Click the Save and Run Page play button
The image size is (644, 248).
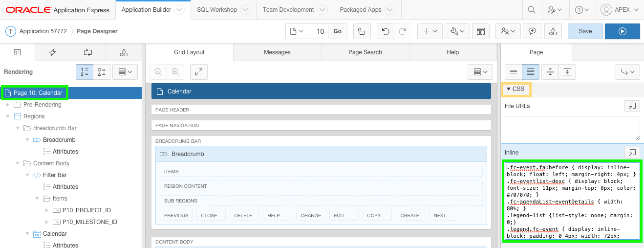coord(623,31)
